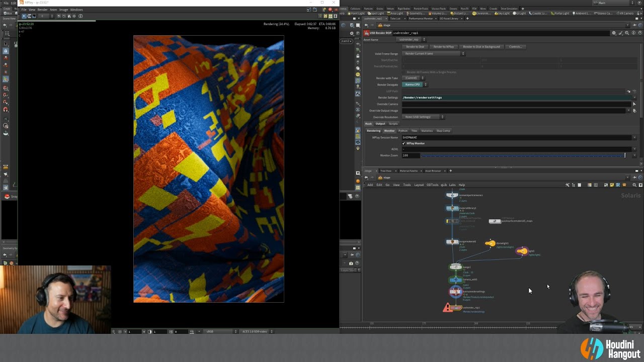Click the Controls... button
This screenshot has height=362, width=644.
tap(515, 47)
